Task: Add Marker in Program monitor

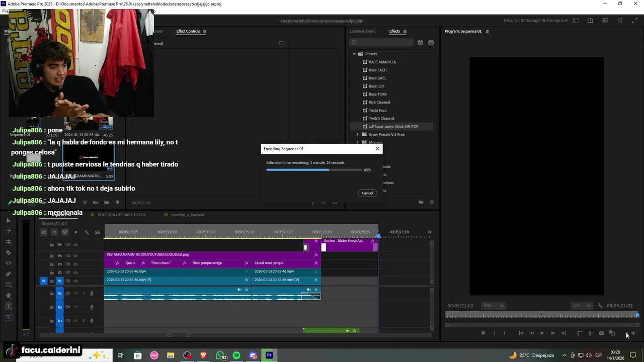Action: (483, 333)
